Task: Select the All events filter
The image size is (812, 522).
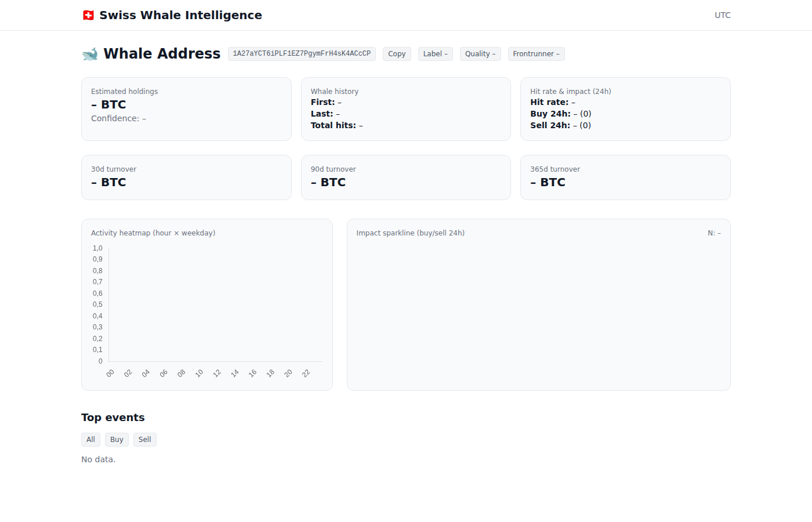Action: pos(90,439)
